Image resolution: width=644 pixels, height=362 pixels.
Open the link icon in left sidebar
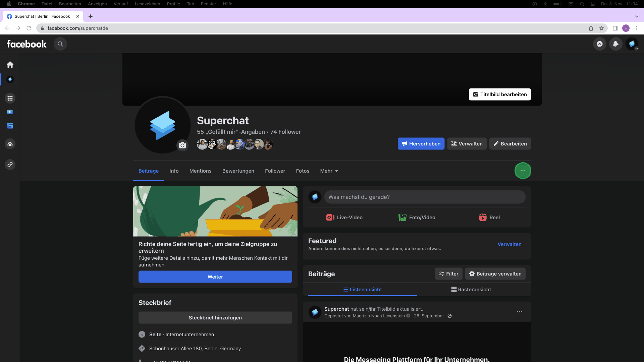coord(10,165)
